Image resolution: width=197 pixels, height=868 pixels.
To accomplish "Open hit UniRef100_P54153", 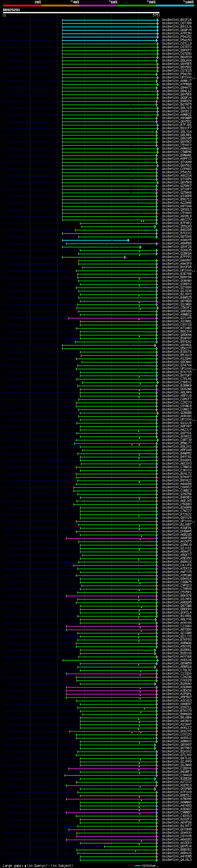I will 177,40.
